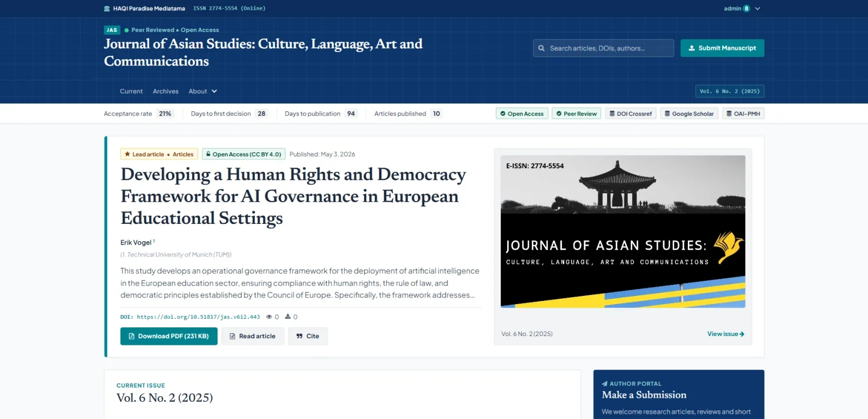Viewport: 868px width, 419px height.
Task: Click the journal cover thumbnail image
Action: 623,231
